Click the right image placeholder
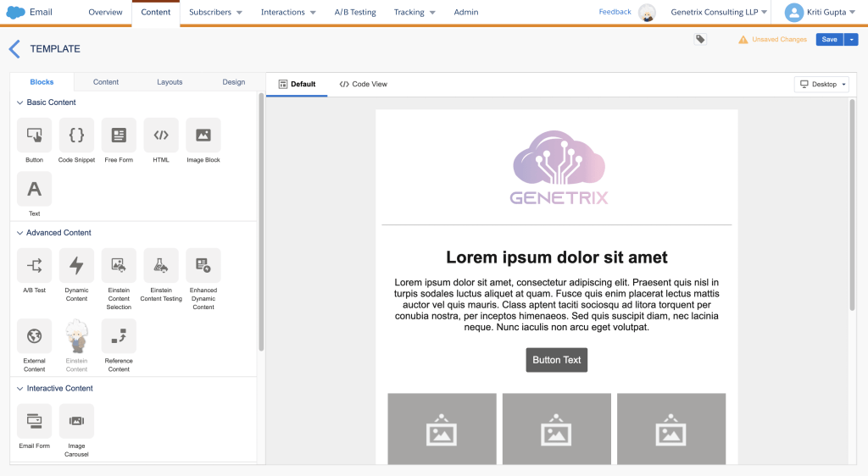This screenshot has height=476, width=868. click(x=671, y=429)
